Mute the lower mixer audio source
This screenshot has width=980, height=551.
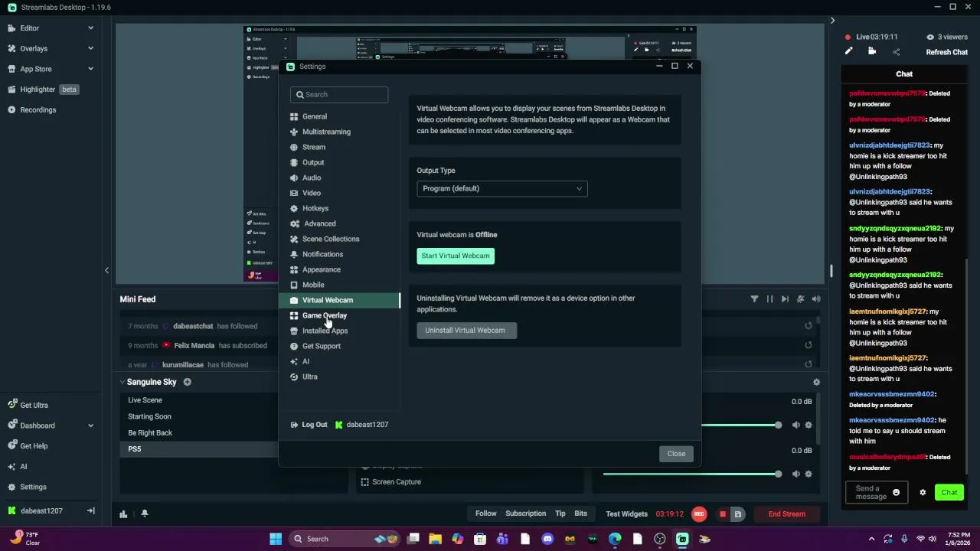[x=795, y=474]
